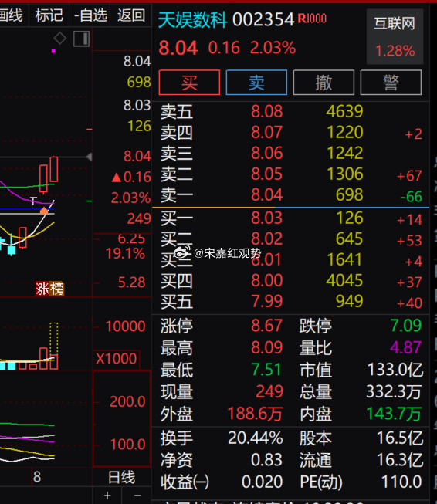This screenshot has height=504, width=437.
Task: Click the orange triangle marker on the chart
Action: click(44, 211)
